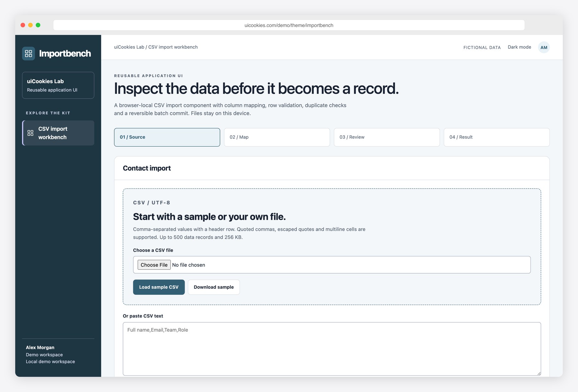Click the EXPLORE THE KIT heading

point(48,113)
